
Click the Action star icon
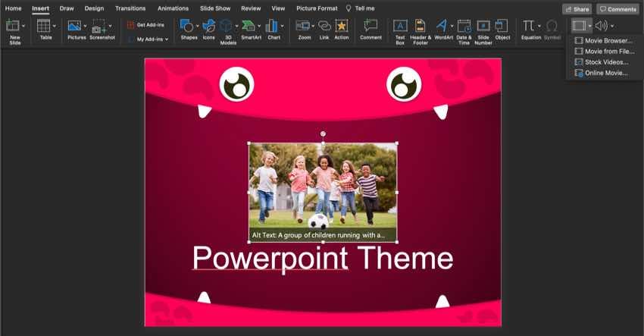click(342, 26)
